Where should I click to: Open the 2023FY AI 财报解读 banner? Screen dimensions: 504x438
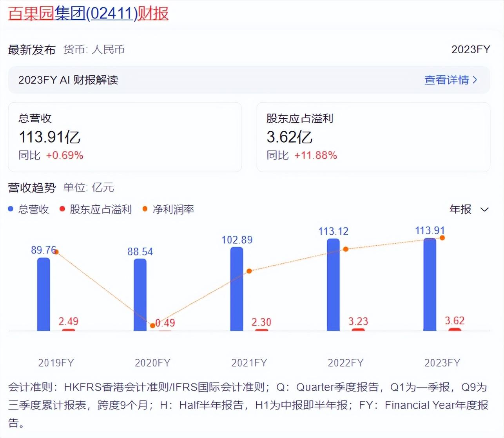(x=249, y=80)
